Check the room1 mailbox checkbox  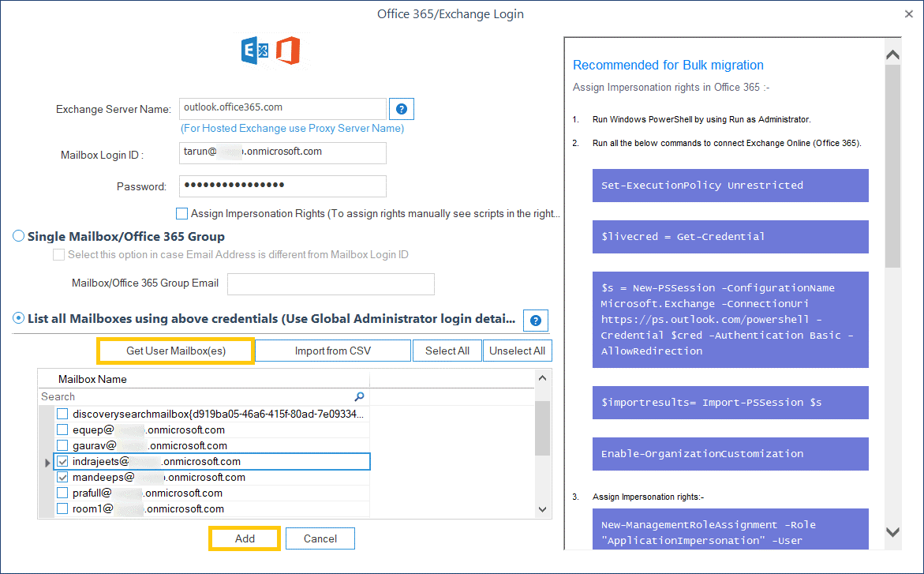[x=62, y=508]
